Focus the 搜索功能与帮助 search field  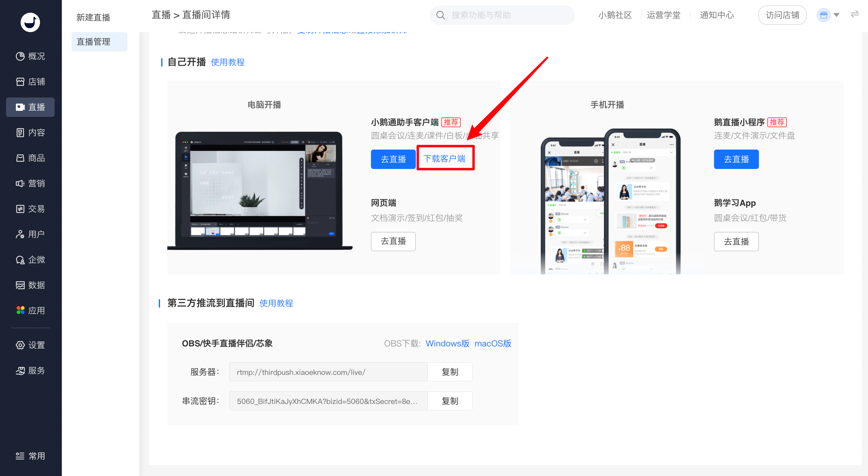[x=502, y=15]
